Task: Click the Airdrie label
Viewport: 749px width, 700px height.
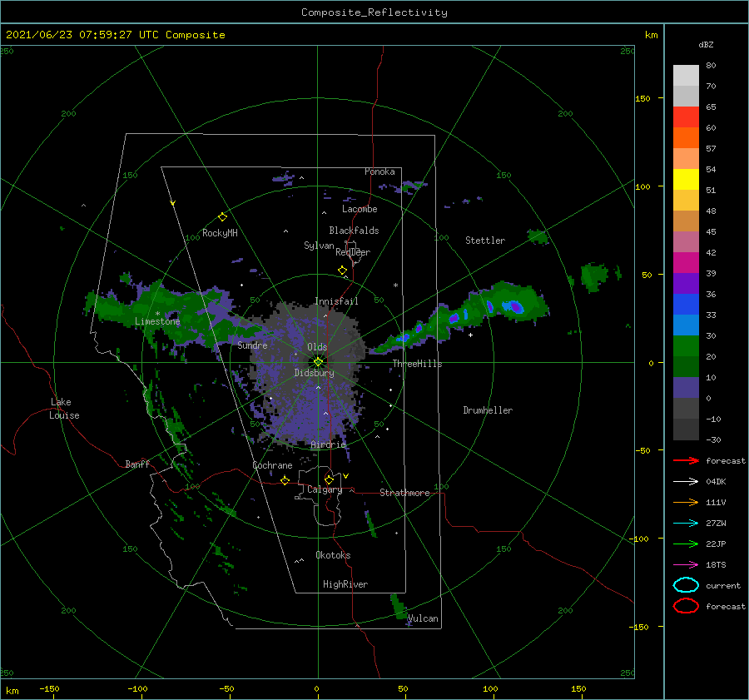Action: (328, 444)
